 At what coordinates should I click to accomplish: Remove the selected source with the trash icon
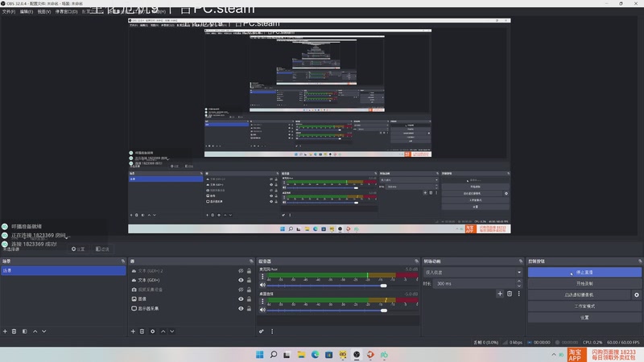[142, 331]
